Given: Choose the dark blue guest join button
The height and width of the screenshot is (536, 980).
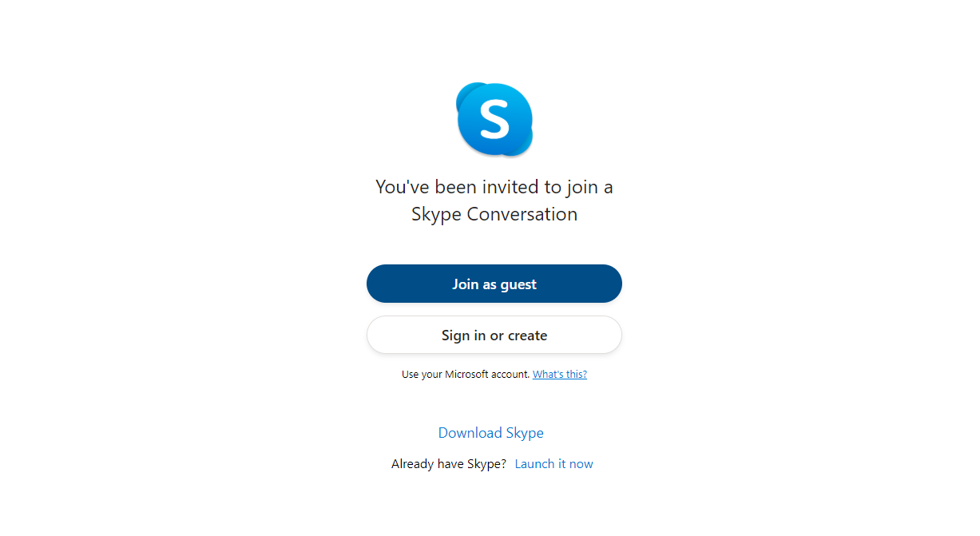Looking at the screenshot, I should click(x=494, y=284).
